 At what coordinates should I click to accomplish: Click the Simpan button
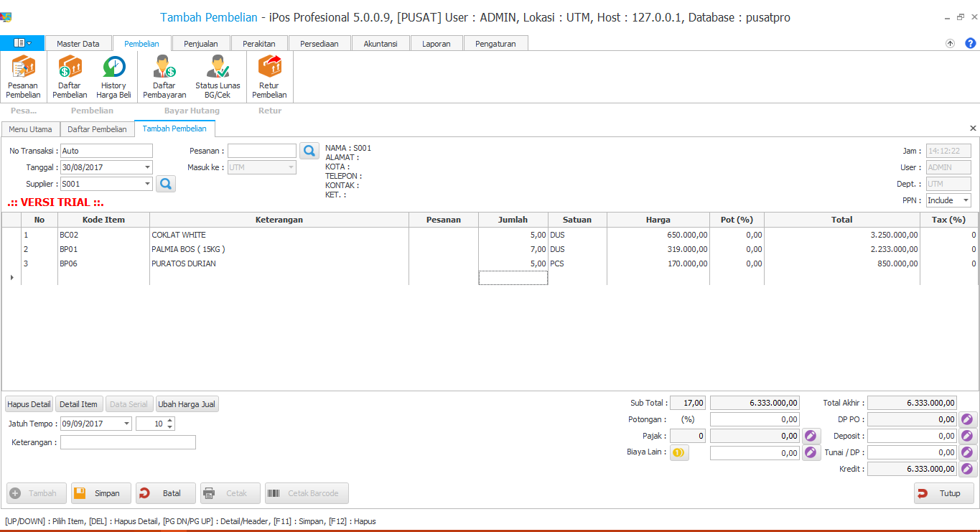click(x=101, y=493)
